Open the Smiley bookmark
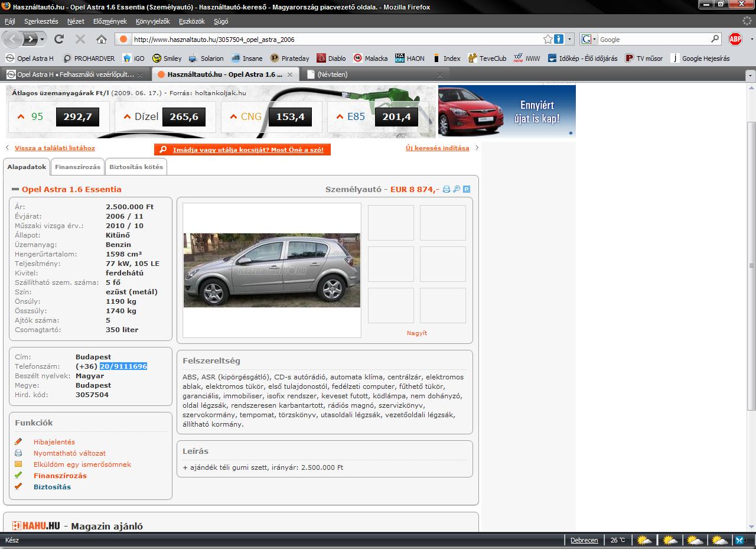The width and height of the screenshot is (756, 549). point(167,59)
